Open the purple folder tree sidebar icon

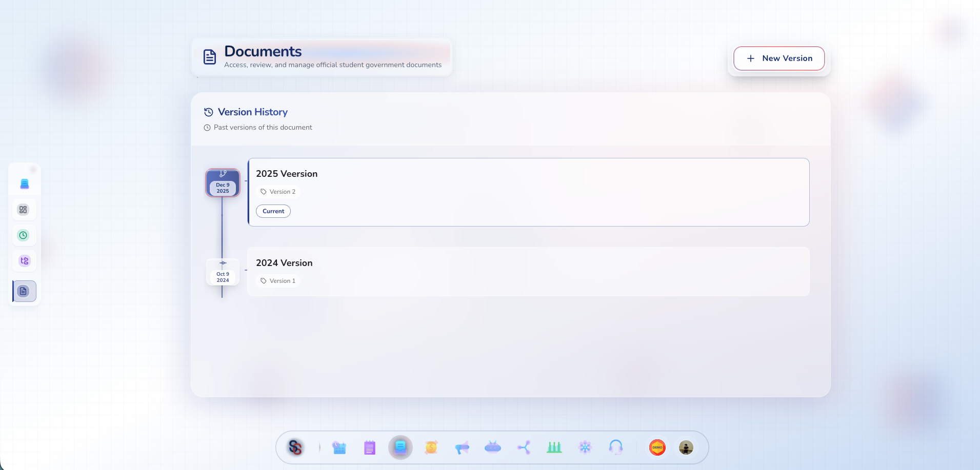click(24, 261)
